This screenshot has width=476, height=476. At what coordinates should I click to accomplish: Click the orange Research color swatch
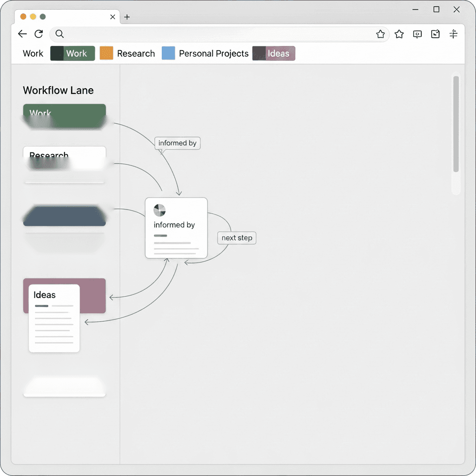pyautogui.click(x=106, y=53)
